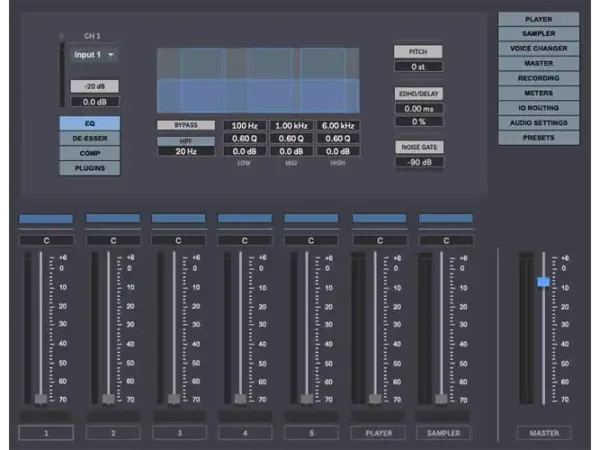Open the PRESETS panel
The height and width of the screenshot is (450, 600).
point(538,138)
